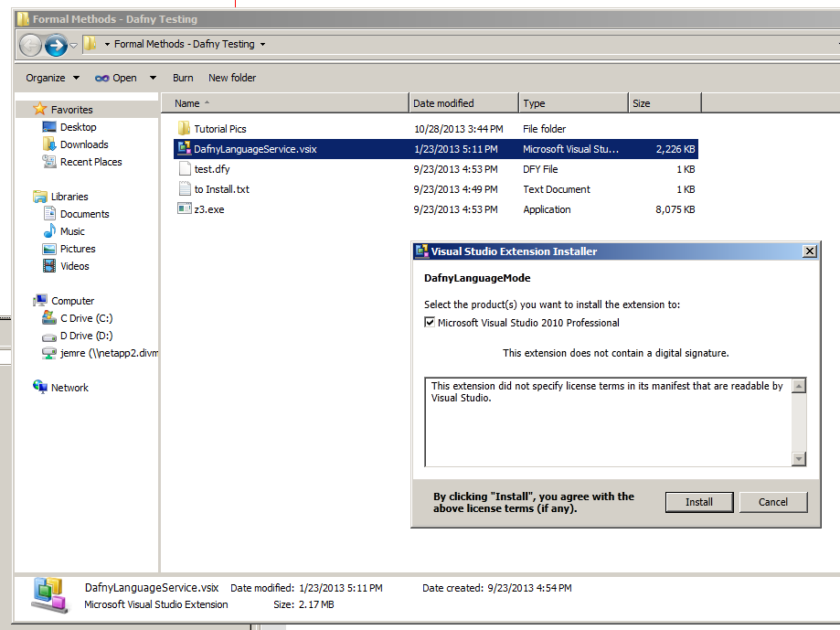Click the 8,075 KB size value
The image size is (840, 630).
(675, 209)
